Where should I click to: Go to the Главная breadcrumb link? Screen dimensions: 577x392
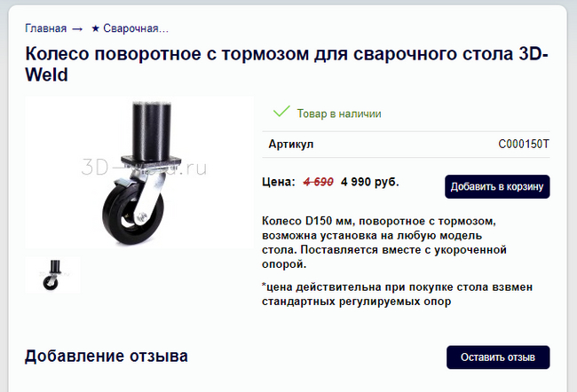pyautogui.click(x=45, y=28)
